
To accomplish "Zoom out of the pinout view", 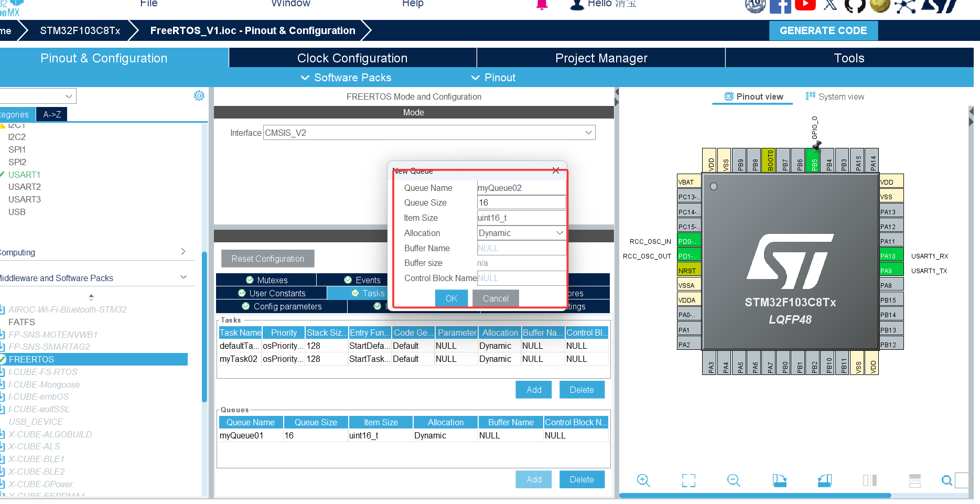I will coord(734,480).
